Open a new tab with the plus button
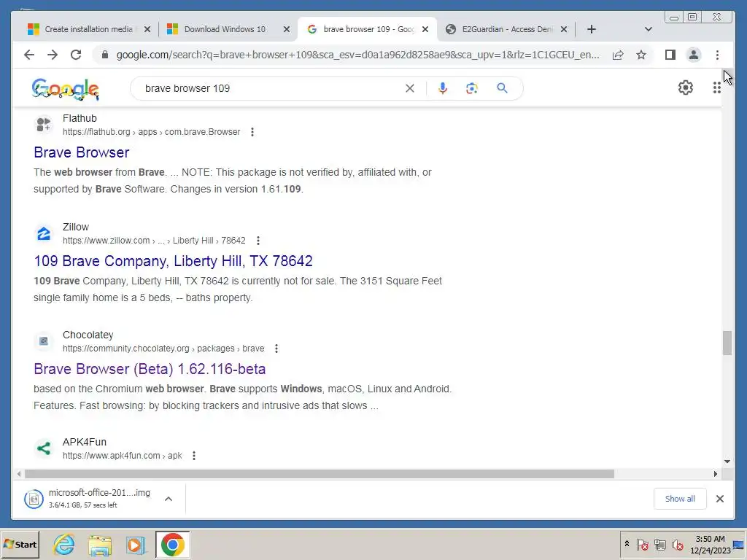The width and height of the screenshot is (747, 560). pyautogui.click(x=591, y=29)
